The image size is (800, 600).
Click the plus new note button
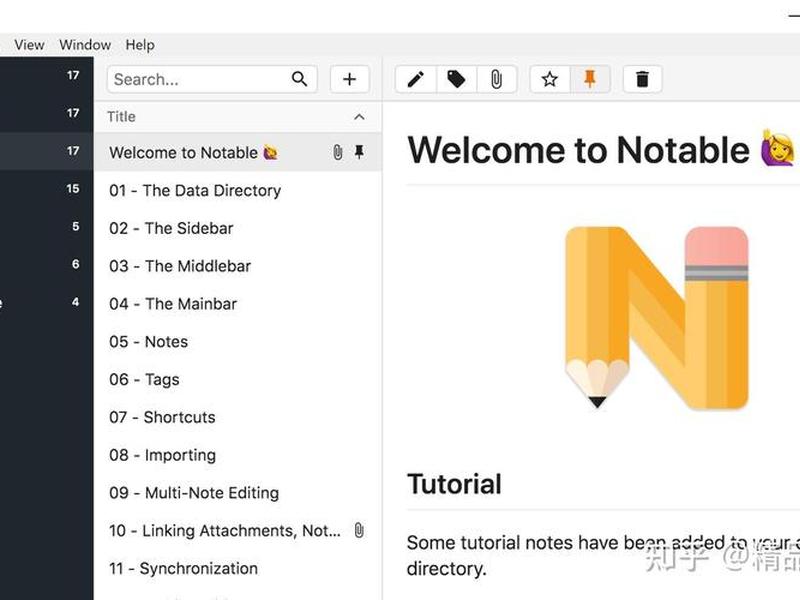349,80
